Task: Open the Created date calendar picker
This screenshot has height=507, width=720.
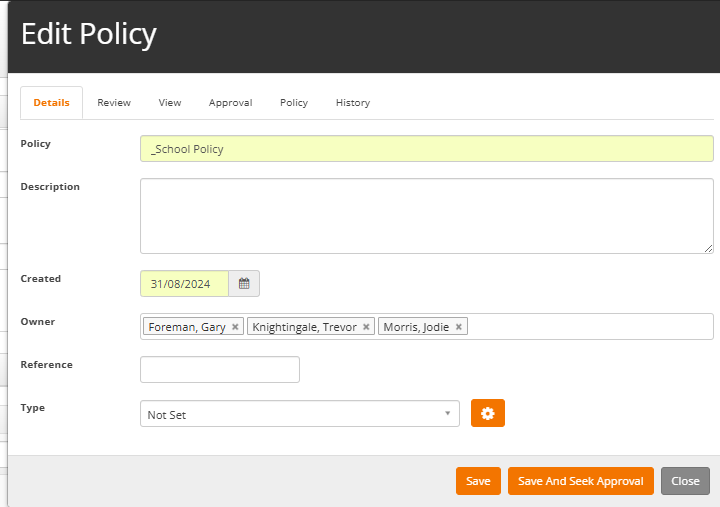Action: click(244, 284)
